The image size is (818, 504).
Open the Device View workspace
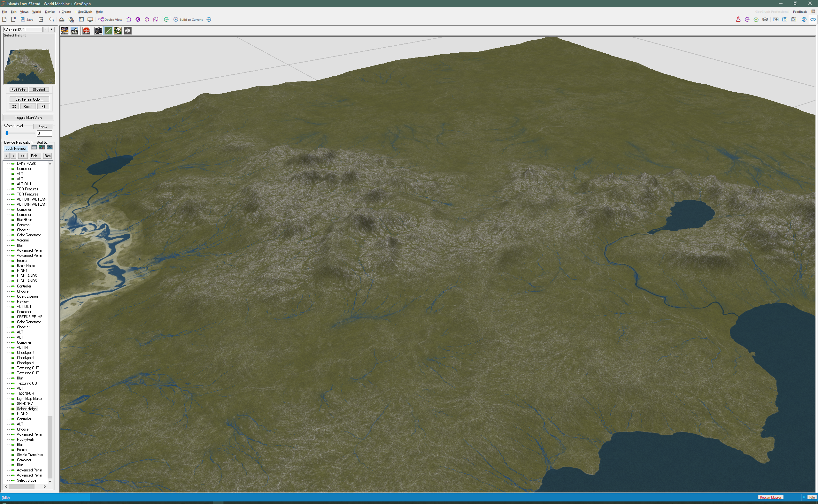(110, 20)
